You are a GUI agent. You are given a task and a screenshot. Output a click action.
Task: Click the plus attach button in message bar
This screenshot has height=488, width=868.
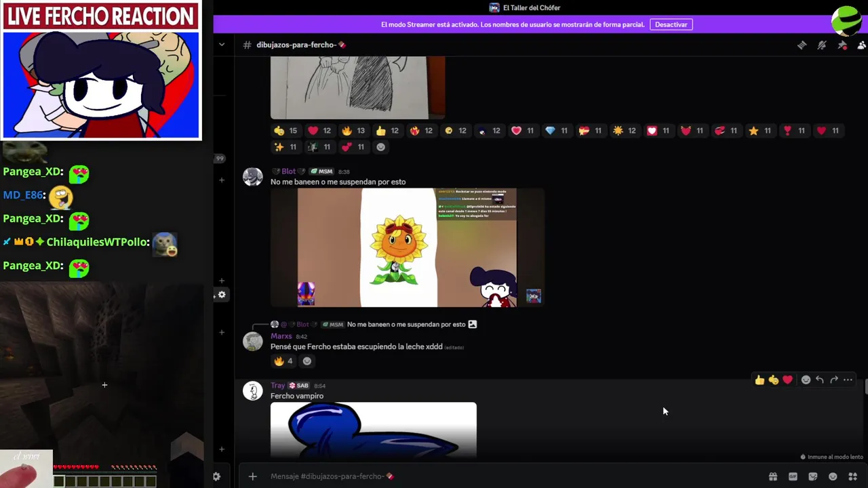click(252, 476)
